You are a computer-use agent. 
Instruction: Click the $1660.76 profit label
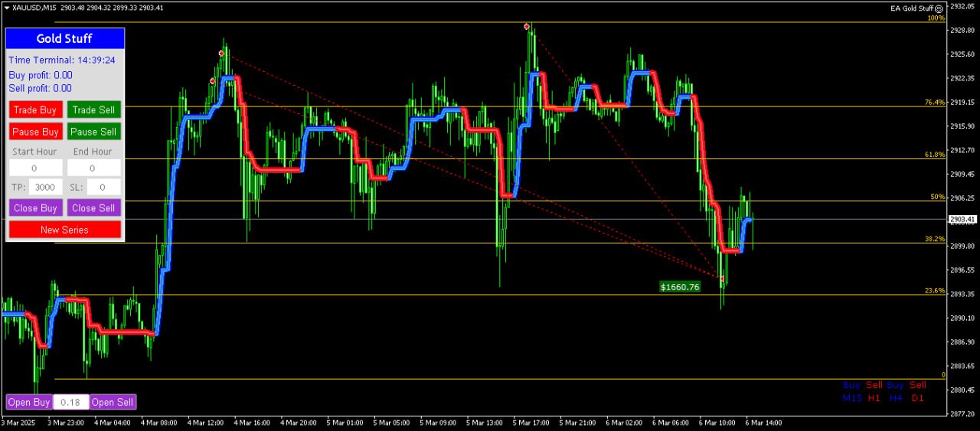click(680, 287)
